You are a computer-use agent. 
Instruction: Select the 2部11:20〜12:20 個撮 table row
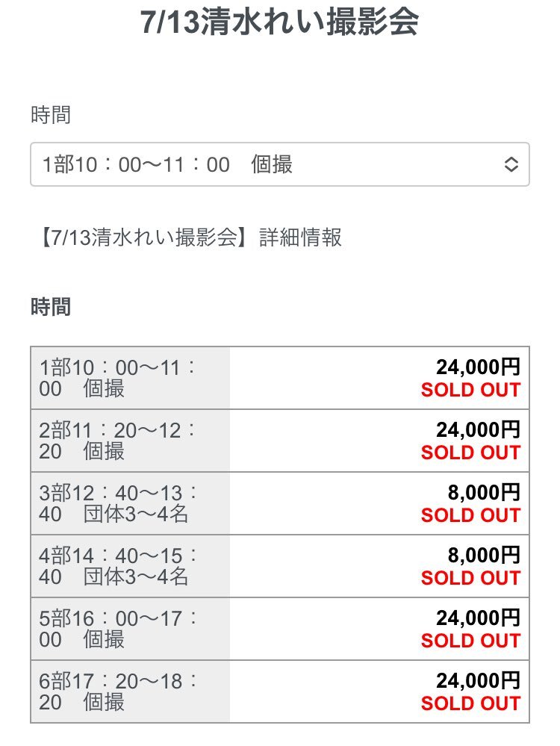280,441
